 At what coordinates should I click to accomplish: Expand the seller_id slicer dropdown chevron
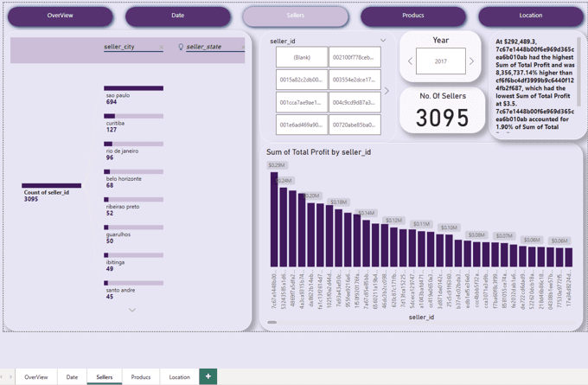point(383,41)
